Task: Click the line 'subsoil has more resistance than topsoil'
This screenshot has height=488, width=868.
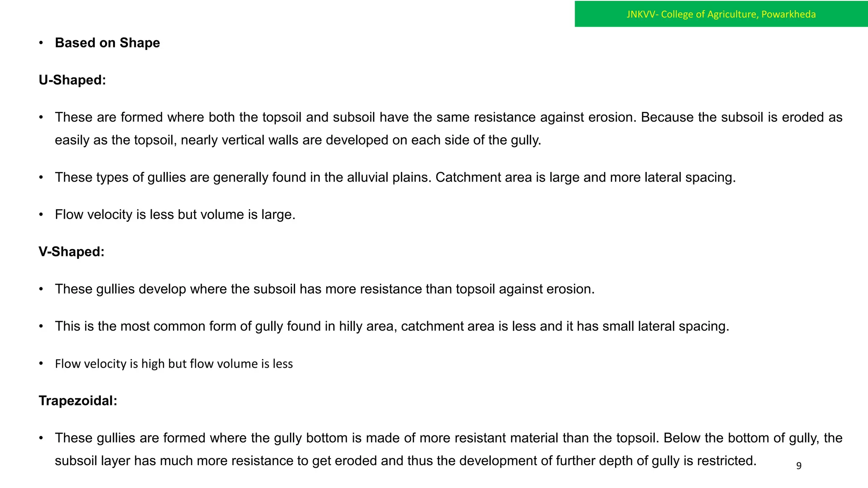Action: tap(325, 289)
